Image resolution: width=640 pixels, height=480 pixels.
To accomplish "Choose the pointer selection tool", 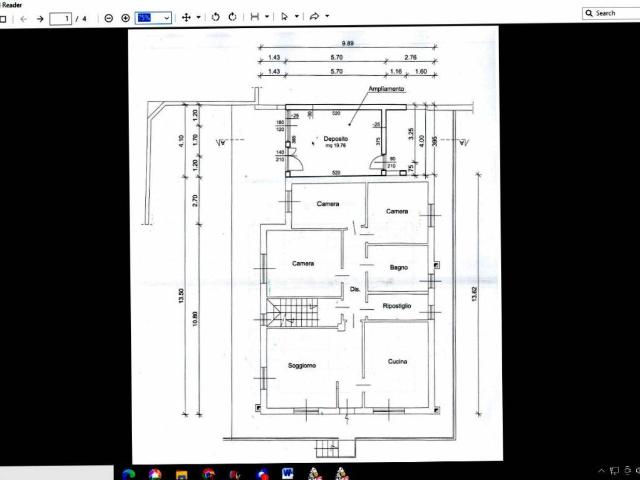I will [284, 17].
